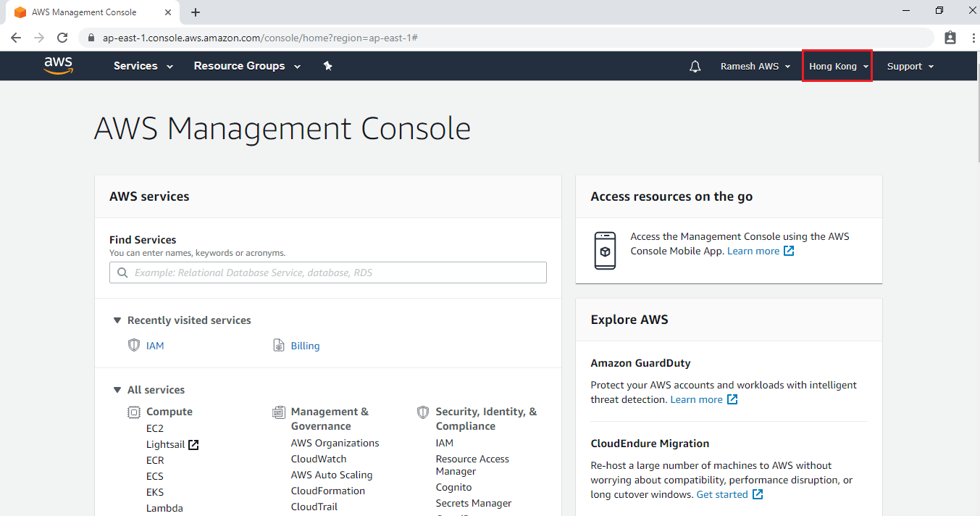Viewport: 980px width, 516px height.
Task: Open the Support dropdown menu
Action: click(x=910, y=67)
